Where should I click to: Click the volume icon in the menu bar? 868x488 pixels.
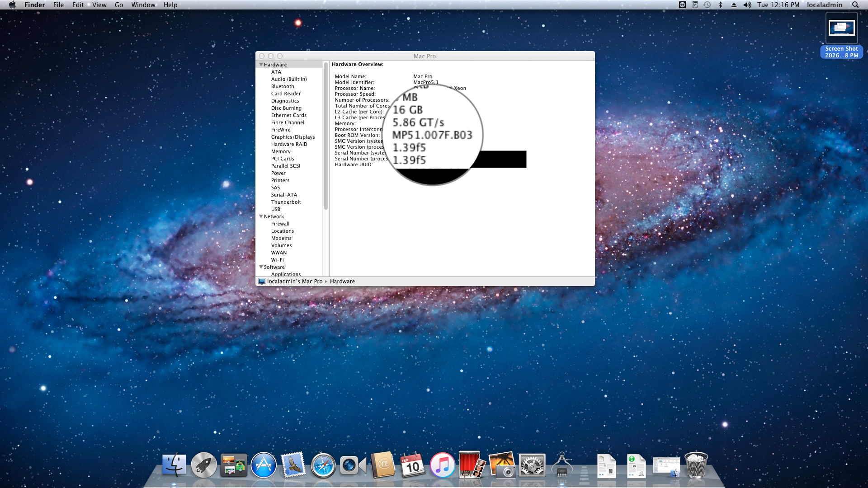(x=747, y=5)
